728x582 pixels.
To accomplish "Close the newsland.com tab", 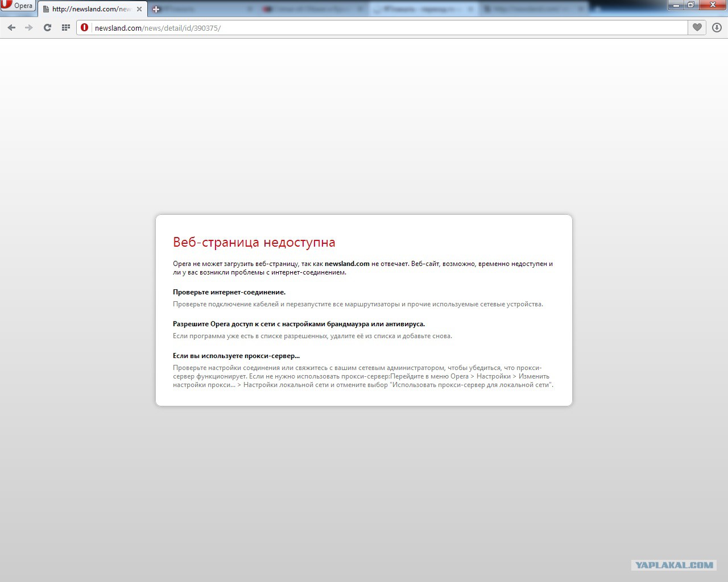I will [139, 9].
